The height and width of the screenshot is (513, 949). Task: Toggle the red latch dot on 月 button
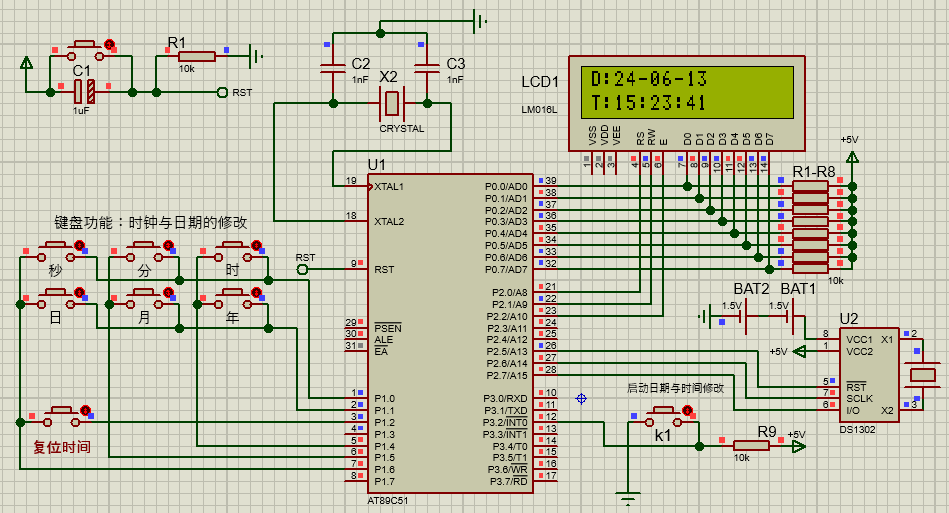click(x=168, y=293)
